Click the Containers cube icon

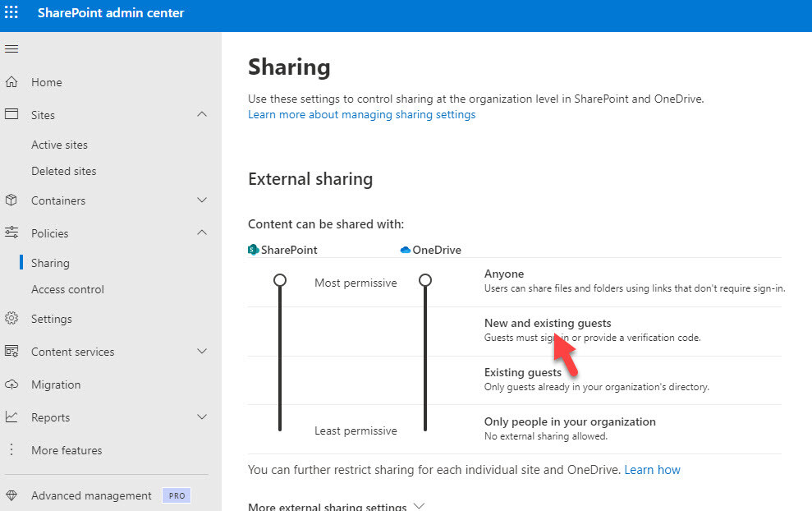click(11, 200)
